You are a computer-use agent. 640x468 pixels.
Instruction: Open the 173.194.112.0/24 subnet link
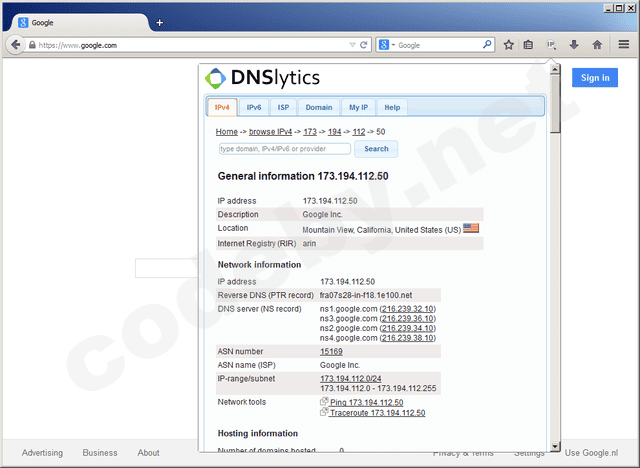[x=351, y=379]
